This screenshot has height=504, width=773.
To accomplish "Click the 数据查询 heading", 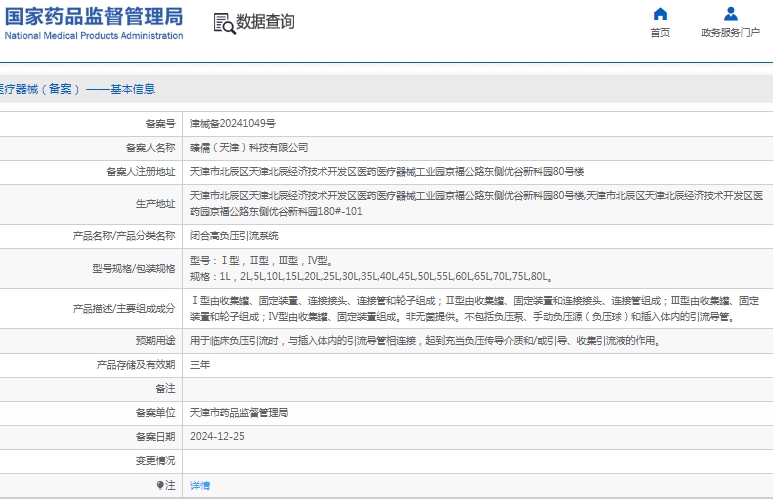I will [x=265, y=22].
